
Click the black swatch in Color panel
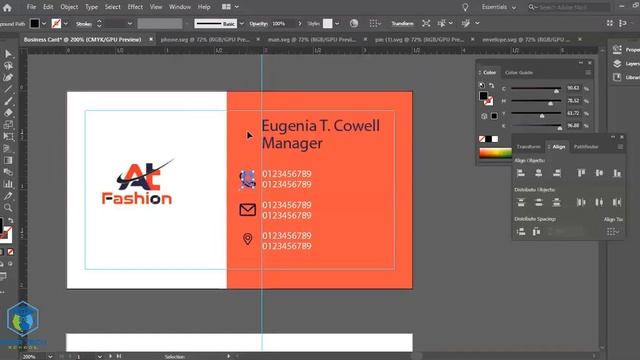click(x=489, y=139)
